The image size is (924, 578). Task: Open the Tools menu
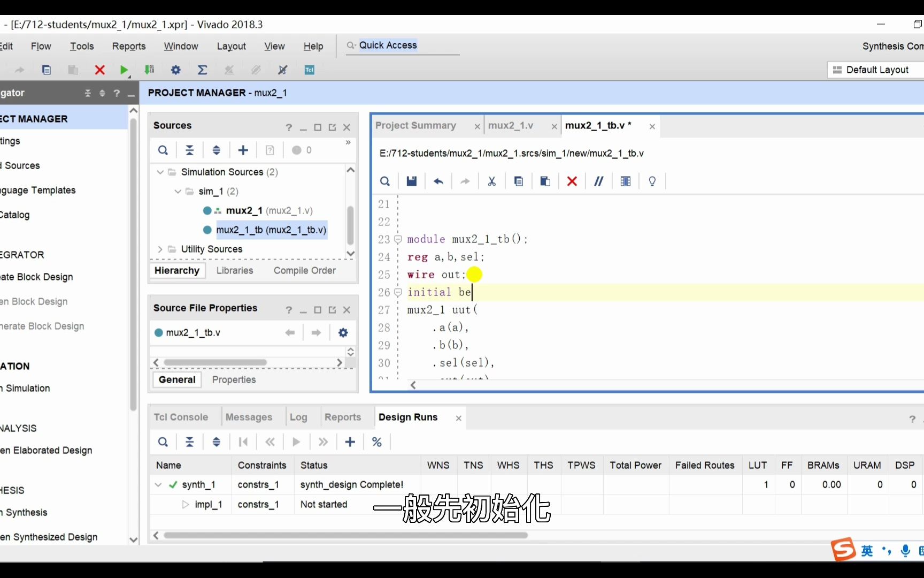82,46
